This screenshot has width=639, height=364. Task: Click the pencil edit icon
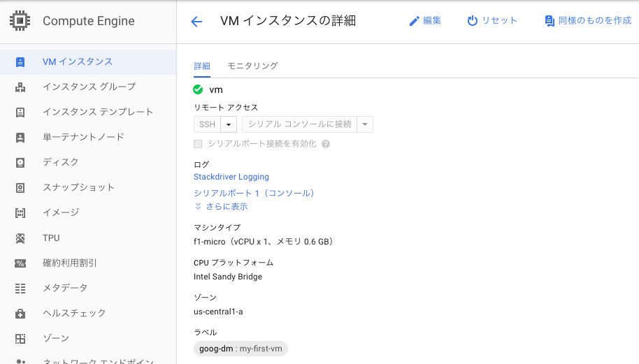(x=414, y=21)
